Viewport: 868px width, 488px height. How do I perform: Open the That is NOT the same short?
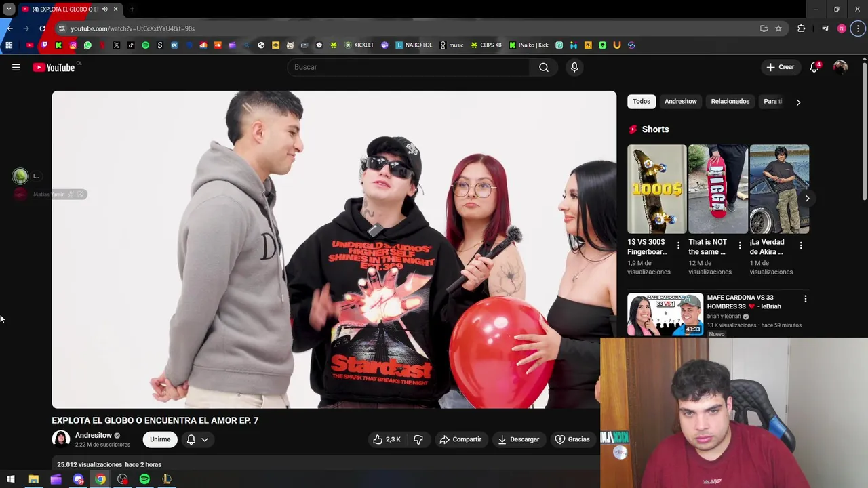(717, 189)
